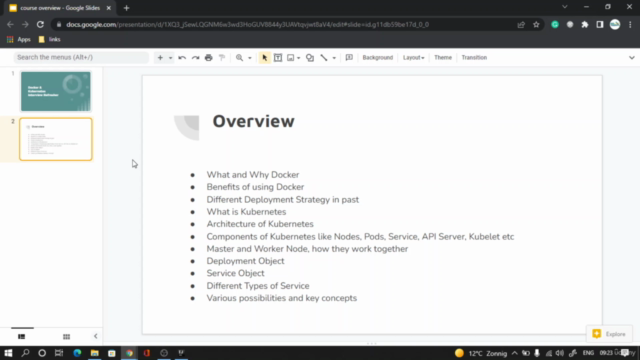The width and height of the screenshot is (640, 360).
Task: Click the Overview slide title
Action: [x=253, y=121]
